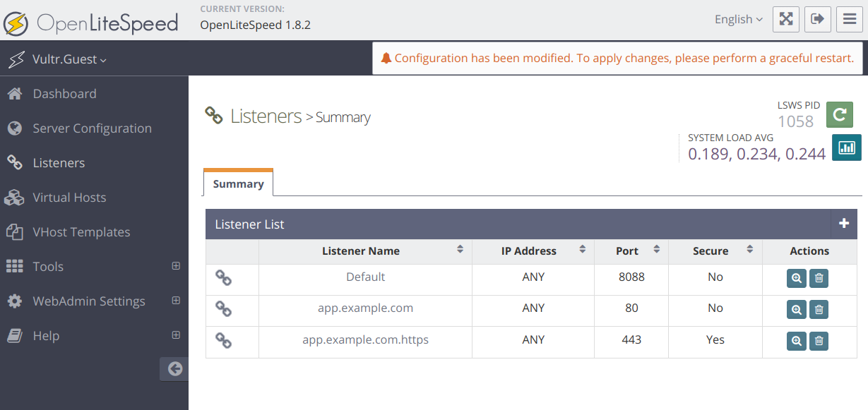868x410 pixels.
Task: Click the OpenLiteSpeed logo
Action: [x=90, y=23]
